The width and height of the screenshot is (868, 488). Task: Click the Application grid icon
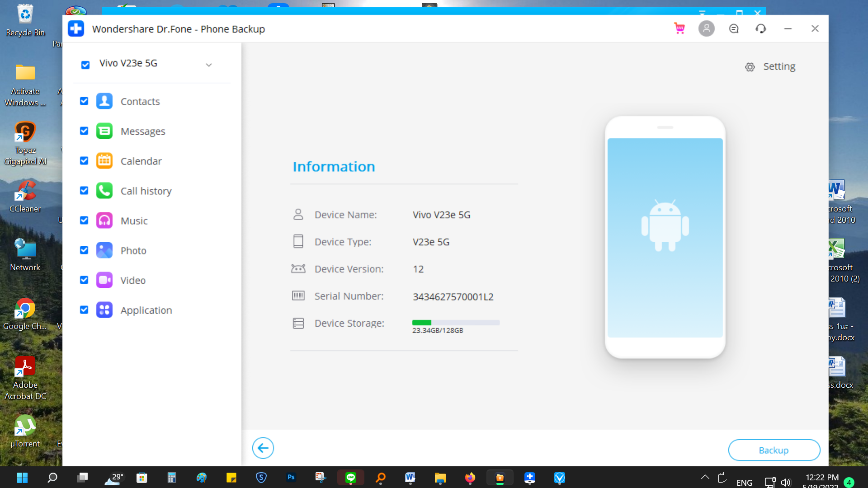104,310
